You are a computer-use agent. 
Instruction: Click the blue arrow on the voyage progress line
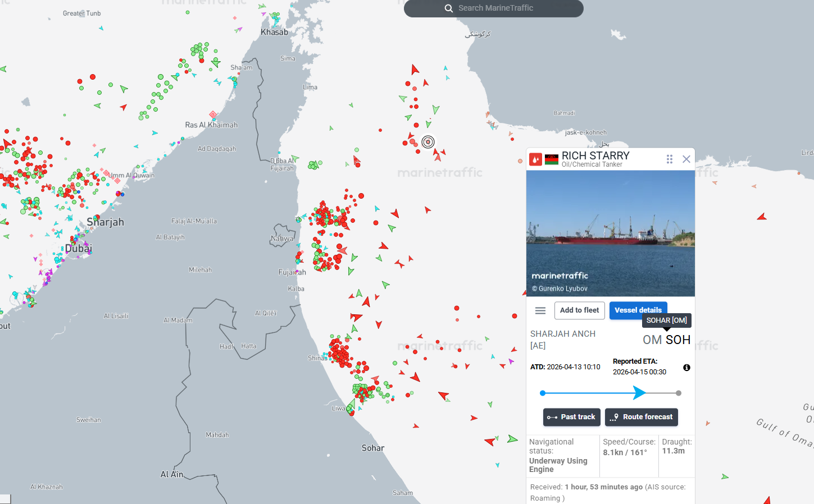[x=639, y=393]
